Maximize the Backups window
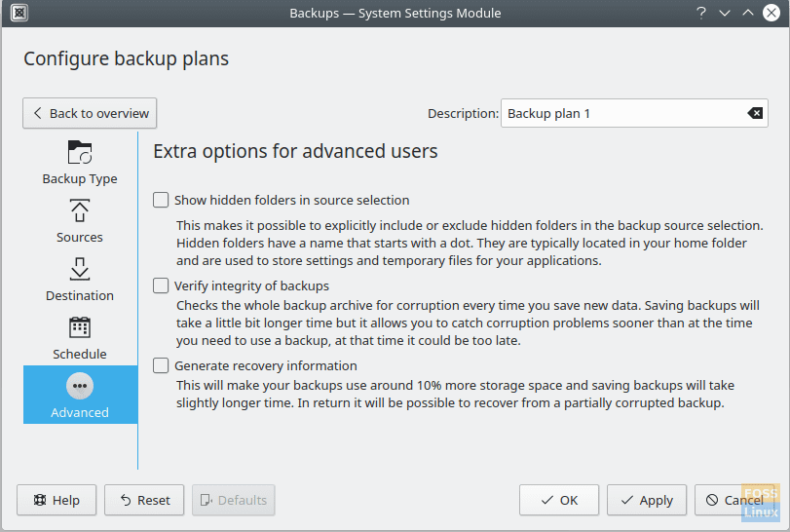 748,13
